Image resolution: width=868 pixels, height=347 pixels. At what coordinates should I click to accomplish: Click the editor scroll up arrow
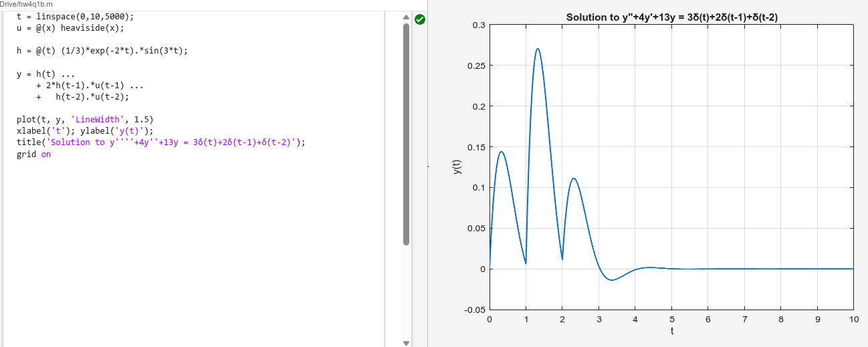click(405, 17)
